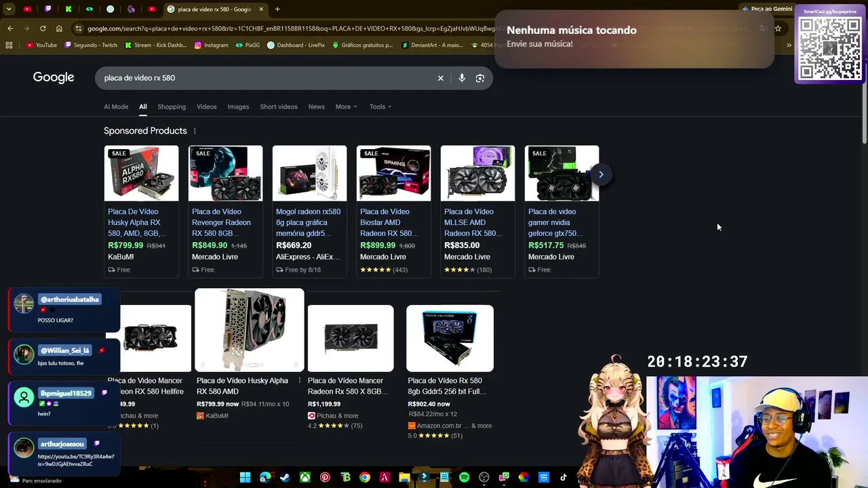Viewport: 868px width, 488px height.
Task: Open Microsoft Edge from the taskbar
Action: tap(265, 477)
